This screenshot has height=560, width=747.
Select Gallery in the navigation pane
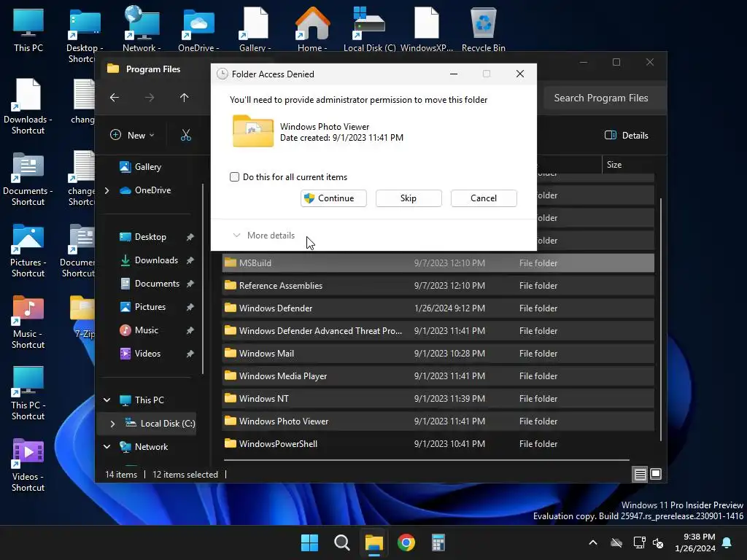[x=141, y=167]
